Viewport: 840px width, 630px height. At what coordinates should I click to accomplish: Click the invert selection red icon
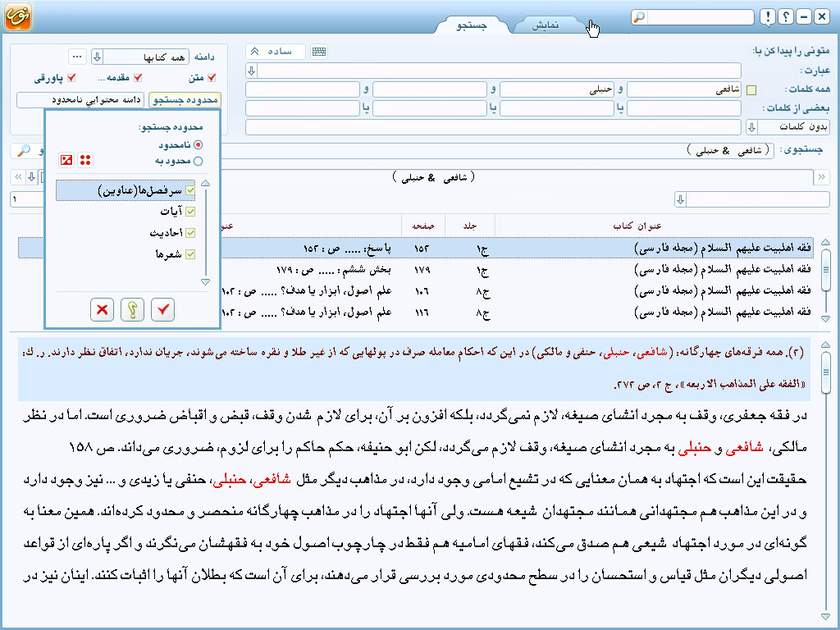point(66,160)
